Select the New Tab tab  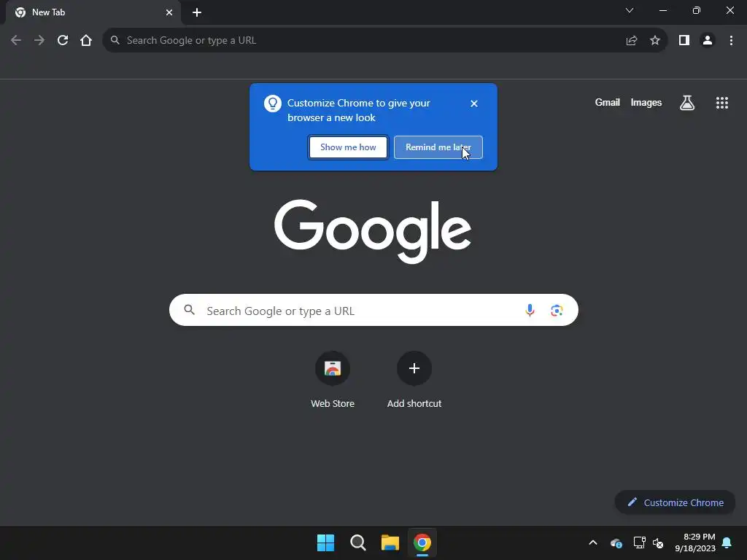coord(93,12)
